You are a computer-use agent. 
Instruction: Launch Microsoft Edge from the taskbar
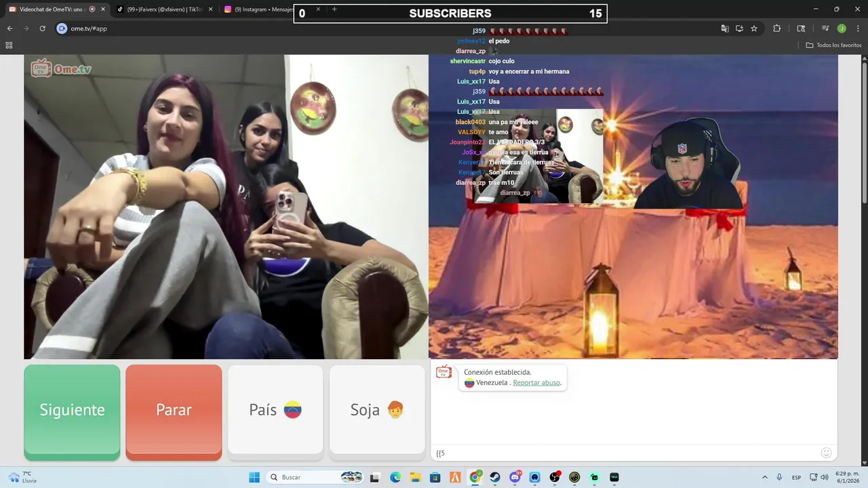(x=395, y=477)
